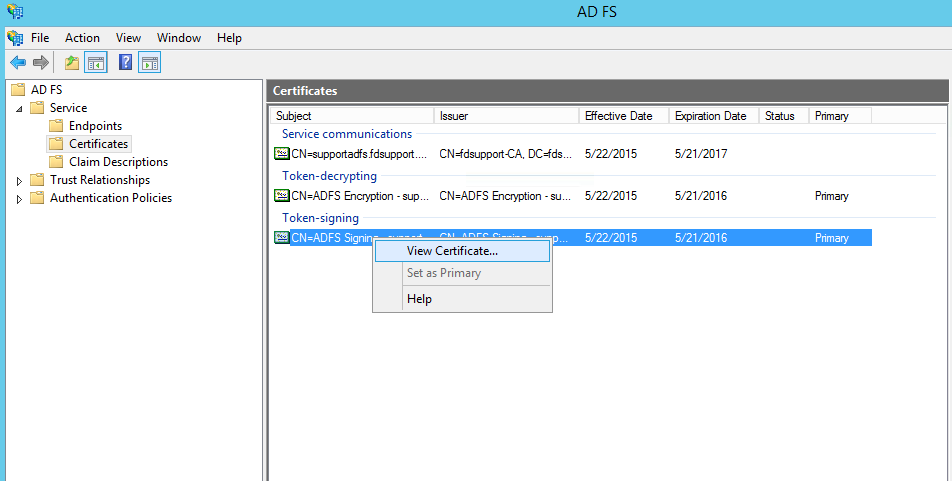Open the View menu

pos(128,38)
